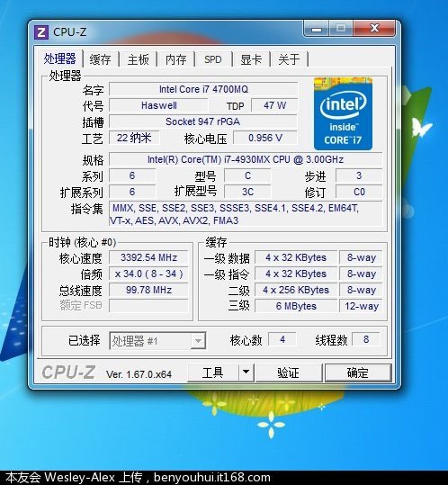Click the name field Intel Core i7 4700MQ

203,89
